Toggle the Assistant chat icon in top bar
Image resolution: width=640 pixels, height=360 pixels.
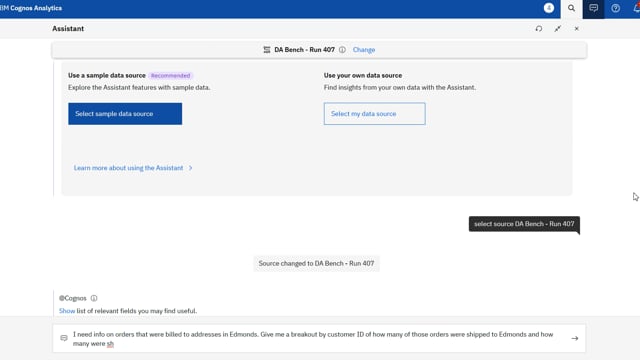tap(593, 8)
